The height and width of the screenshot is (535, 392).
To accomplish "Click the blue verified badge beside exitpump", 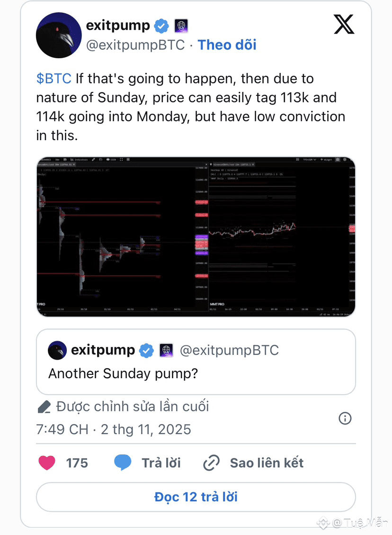I will (x=162, y=26).
